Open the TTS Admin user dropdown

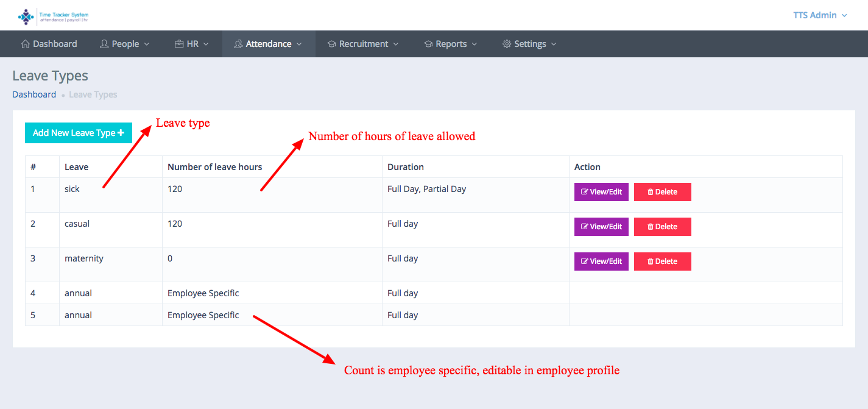click(x=819, y=15)
